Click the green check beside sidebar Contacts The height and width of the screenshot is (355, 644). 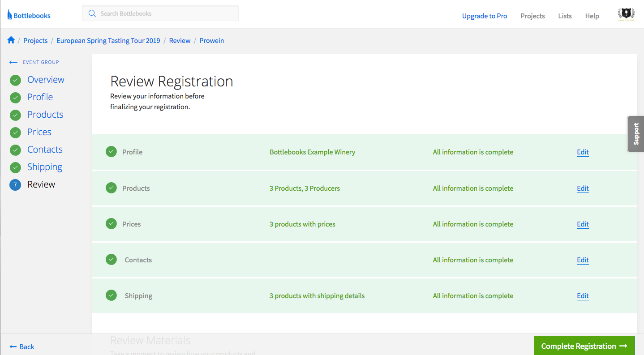15,150
